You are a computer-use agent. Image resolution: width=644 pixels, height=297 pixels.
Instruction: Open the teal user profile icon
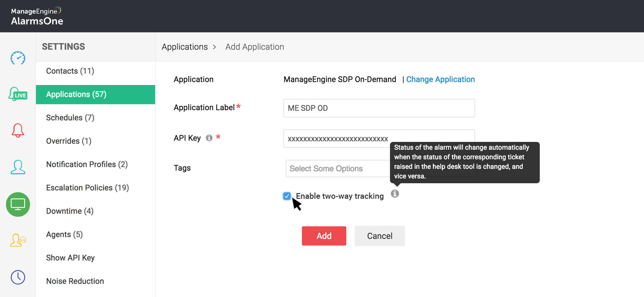point(18,167)
